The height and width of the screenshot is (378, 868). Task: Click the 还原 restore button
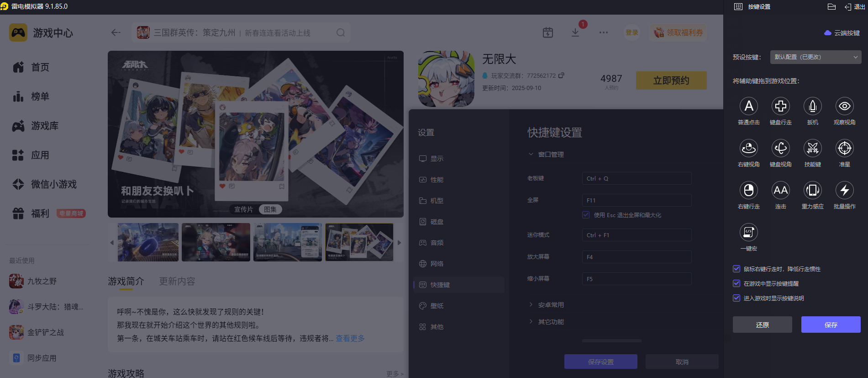763,325
